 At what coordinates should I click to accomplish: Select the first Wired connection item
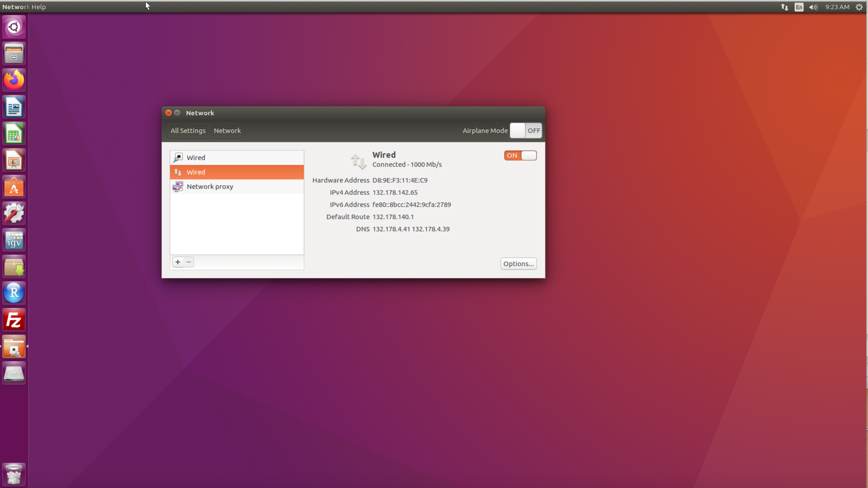tap(235, 157)
